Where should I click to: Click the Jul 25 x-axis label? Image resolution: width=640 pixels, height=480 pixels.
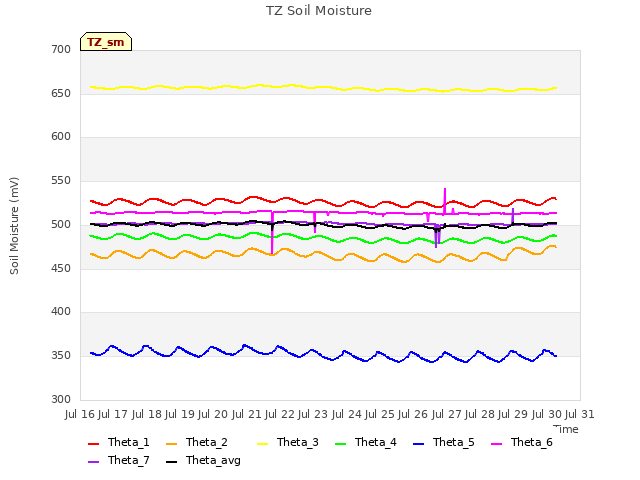click(x=380, y=414)
